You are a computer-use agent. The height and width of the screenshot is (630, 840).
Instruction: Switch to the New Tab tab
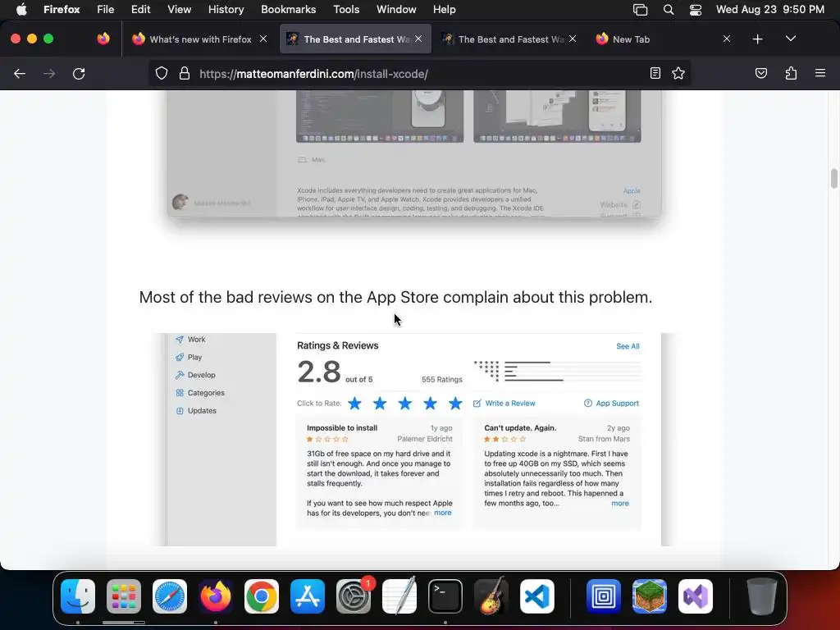[662, 39]
